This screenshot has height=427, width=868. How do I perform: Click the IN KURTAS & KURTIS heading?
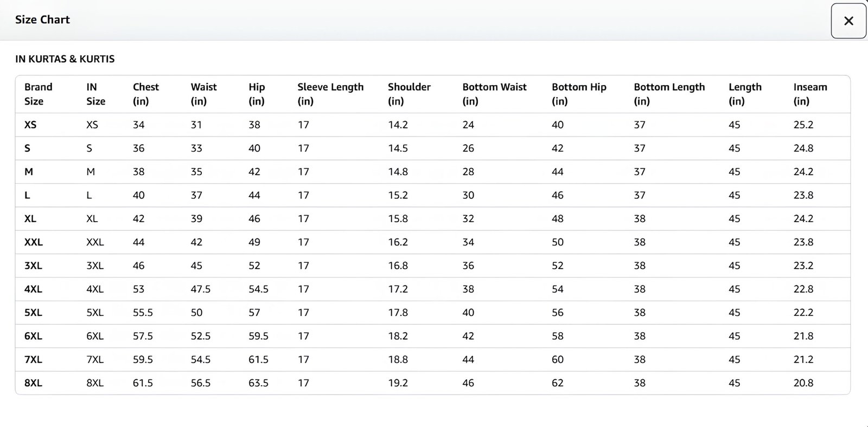(65, 59)
